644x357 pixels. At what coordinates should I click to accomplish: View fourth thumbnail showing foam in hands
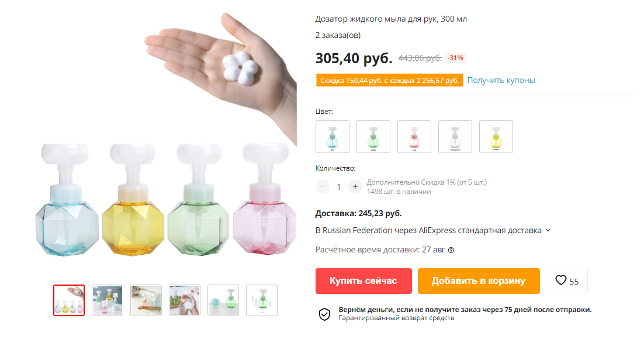tap(185, 300)
